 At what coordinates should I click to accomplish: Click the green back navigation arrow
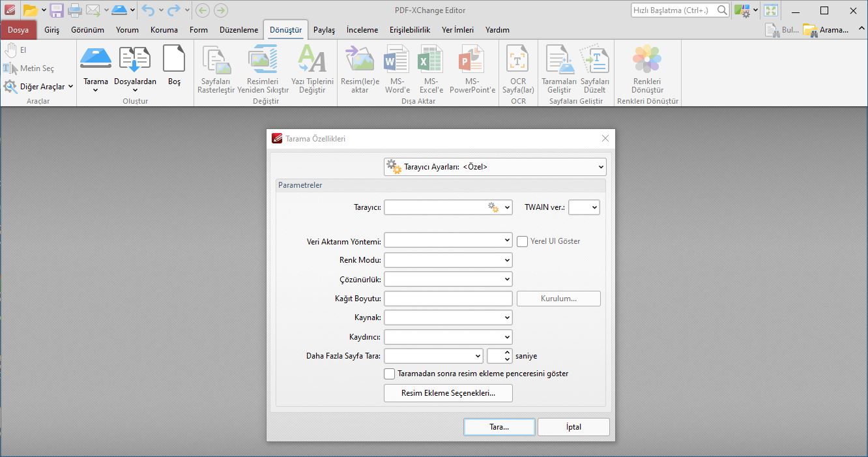(203, 10)
